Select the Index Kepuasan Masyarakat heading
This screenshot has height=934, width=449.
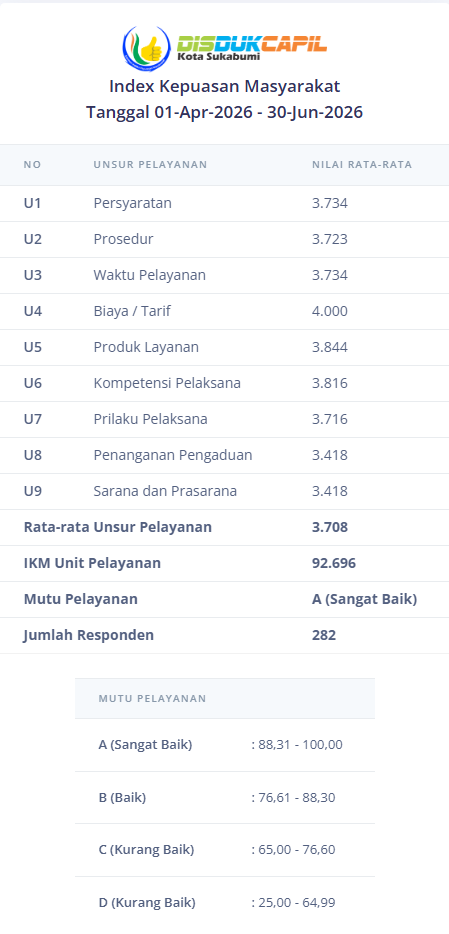point(224,86)
